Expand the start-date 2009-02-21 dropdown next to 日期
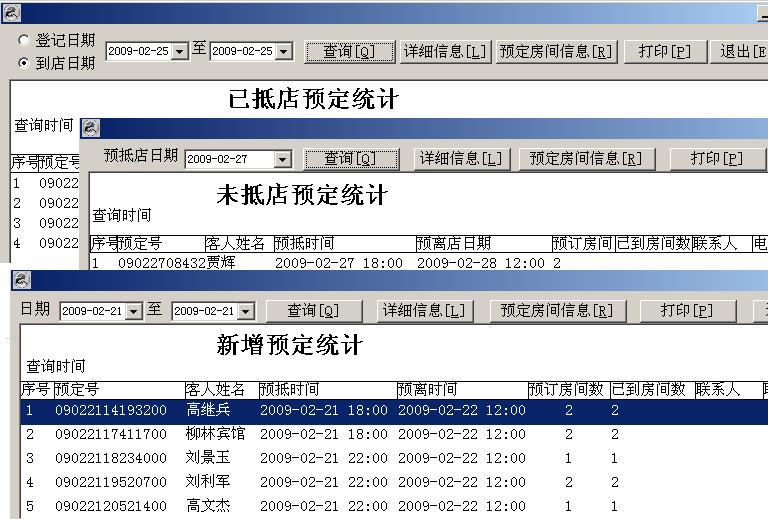768x519 pixels. coord(133,312)
